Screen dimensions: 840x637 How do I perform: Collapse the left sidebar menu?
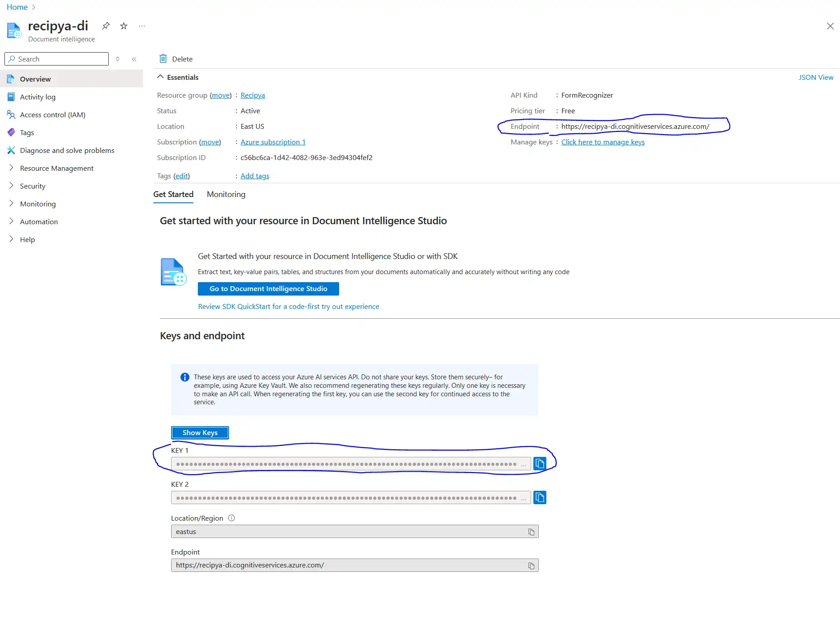134,59
